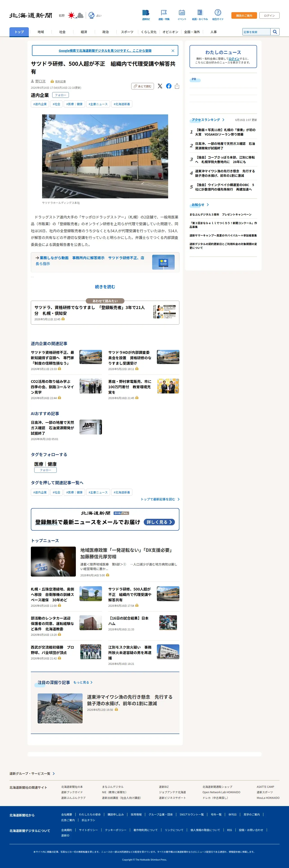
Task: Click author link 野口洸
Action: coord(41,81)
